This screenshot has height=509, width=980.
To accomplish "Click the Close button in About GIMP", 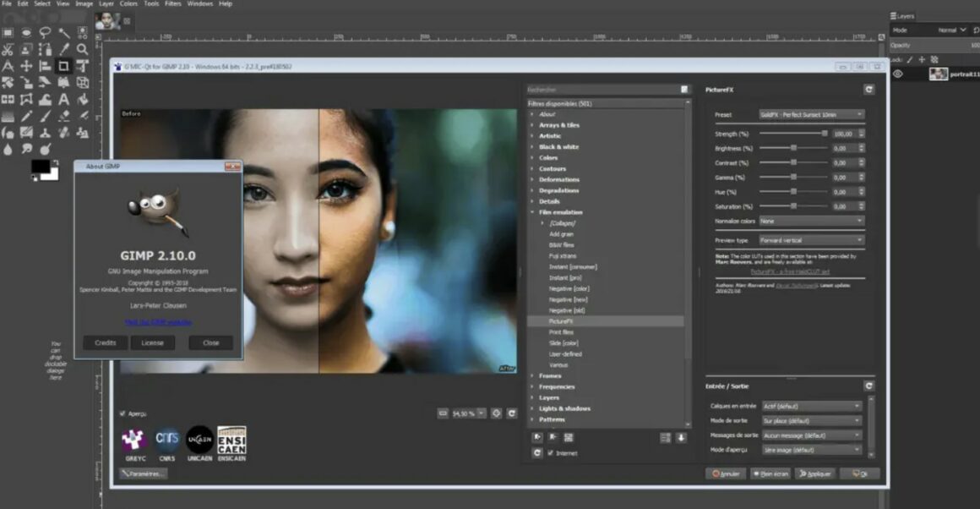I will [210, 342].
